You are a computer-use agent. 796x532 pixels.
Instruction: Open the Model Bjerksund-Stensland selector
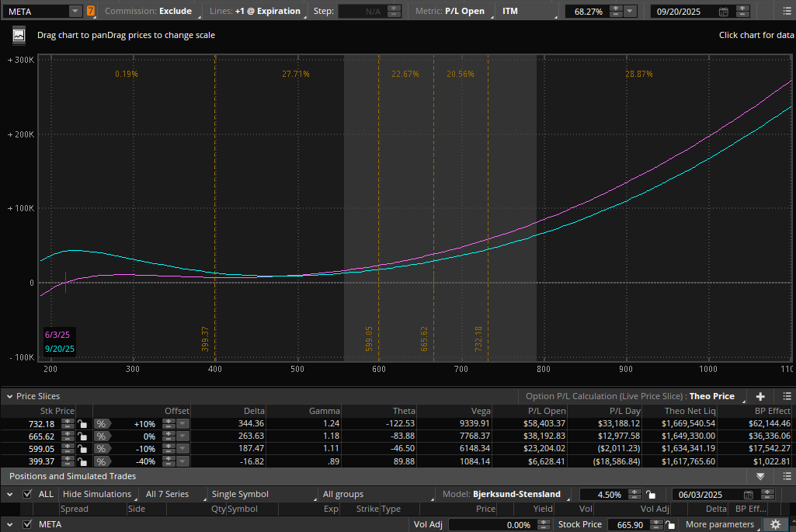pyautogui.click(x=505, y=494)
